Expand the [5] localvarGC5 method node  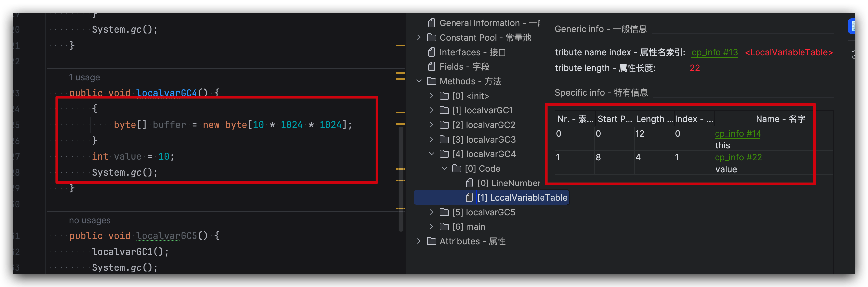(431, 212)
